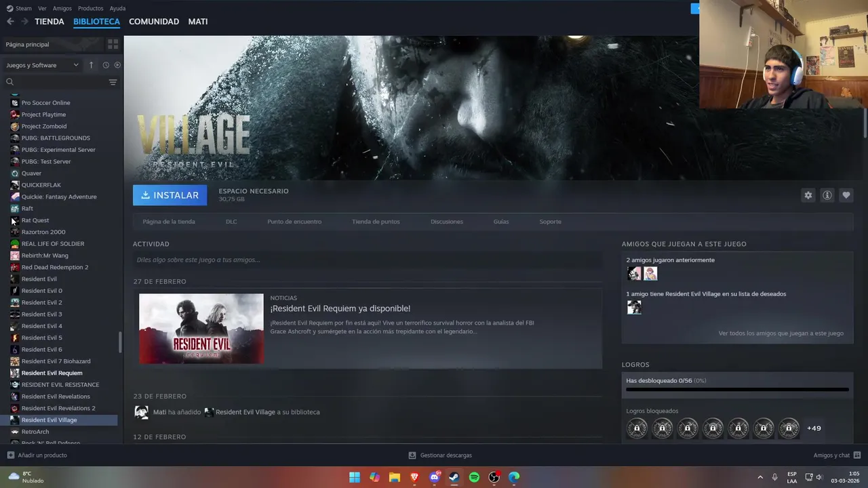Select Project Zomboid in library
868x488 pixels.
click(x=43, y=126)
